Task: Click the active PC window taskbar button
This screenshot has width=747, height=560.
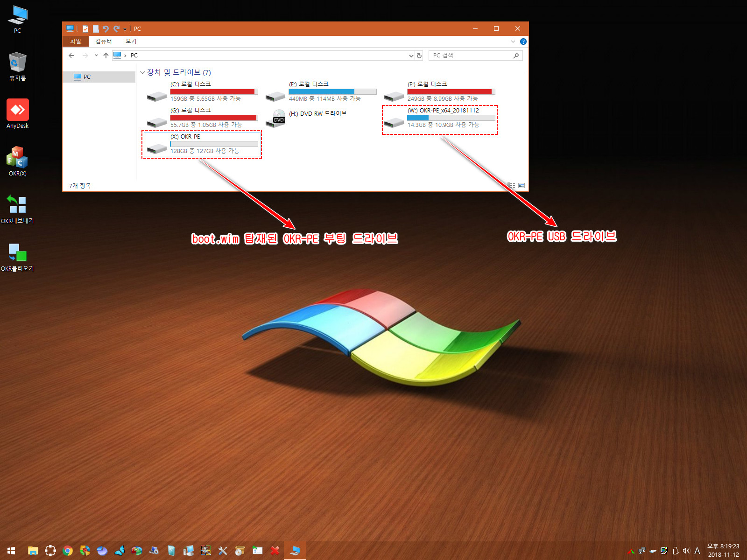Action: pos(295,551)
